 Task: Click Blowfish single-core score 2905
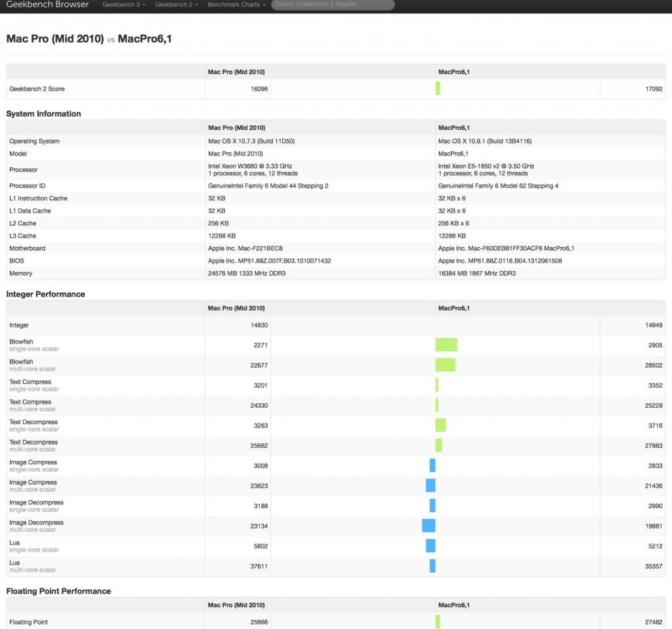coord(656,345)
